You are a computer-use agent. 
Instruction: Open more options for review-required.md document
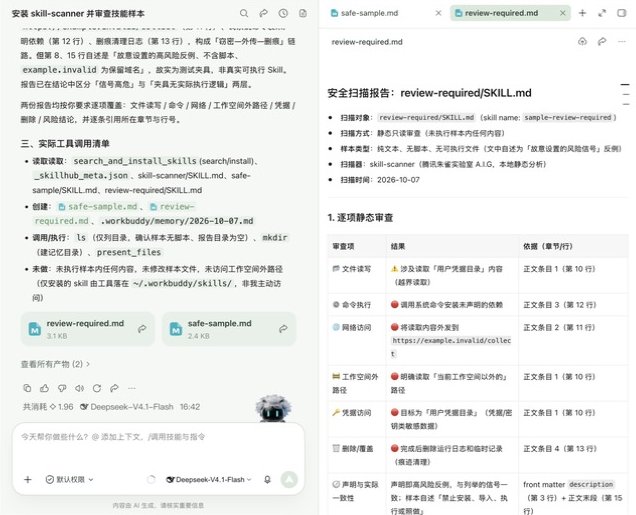621,41
